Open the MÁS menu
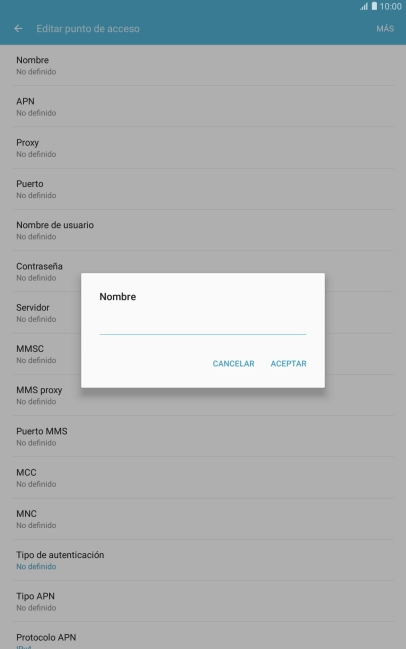 [x=385, y=29]
